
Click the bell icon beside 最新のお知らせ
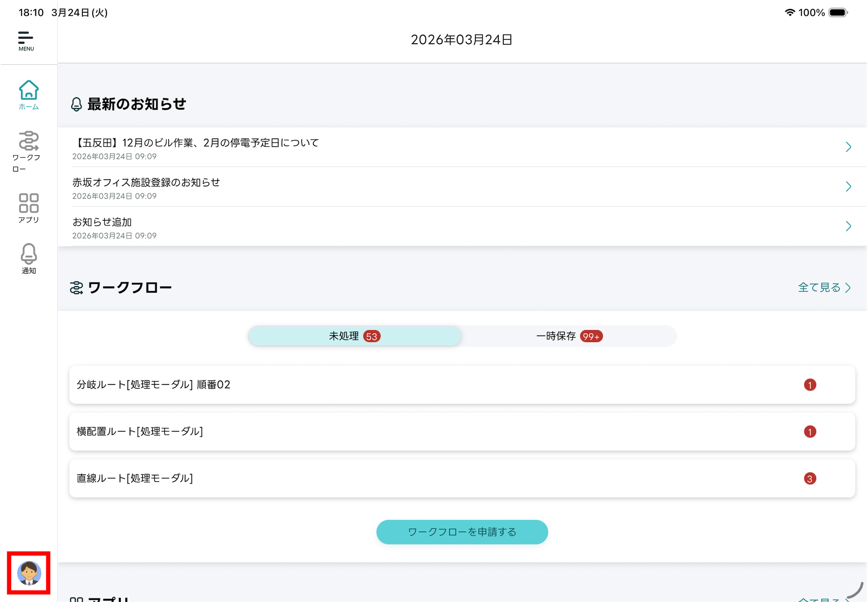tap(77, 104)
